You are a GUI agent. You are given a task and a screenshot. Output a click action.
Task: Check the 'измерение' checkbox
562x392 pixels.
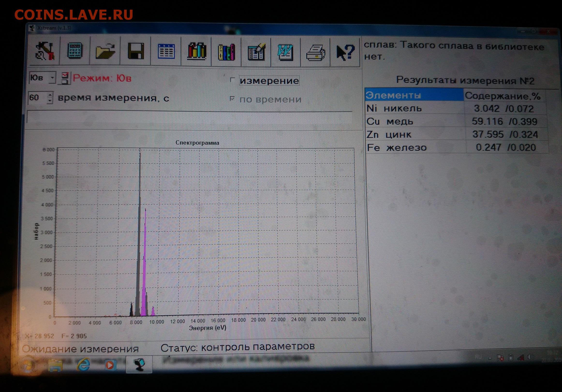coord(232,80)
